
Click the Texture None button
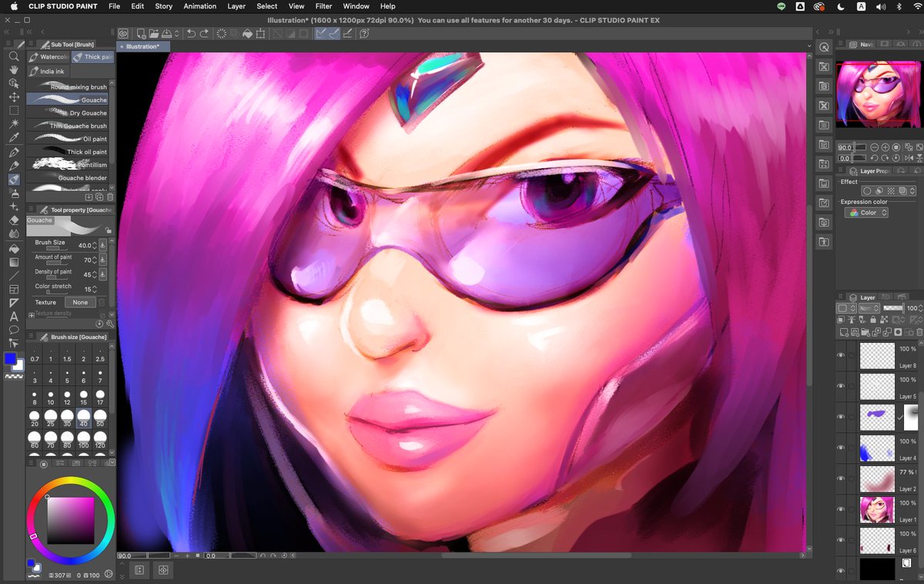pos(80,303)
